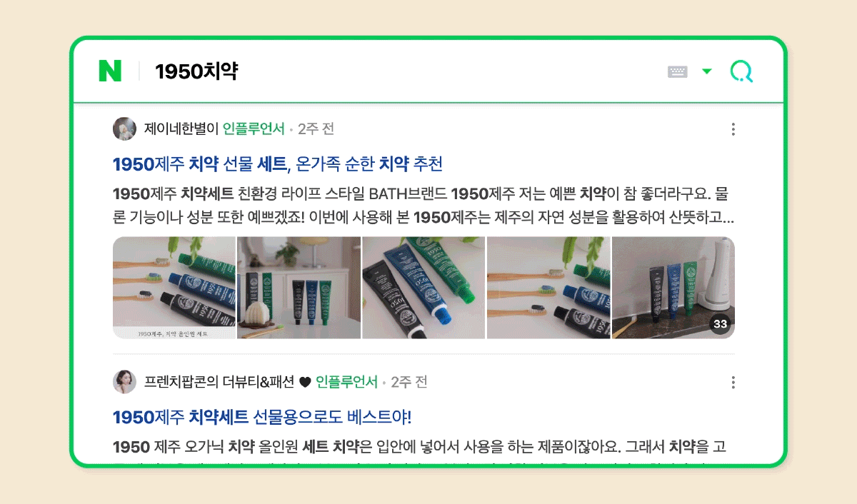
Task: Open the virtual keyboard icon
Action: (x=678, y=71)
